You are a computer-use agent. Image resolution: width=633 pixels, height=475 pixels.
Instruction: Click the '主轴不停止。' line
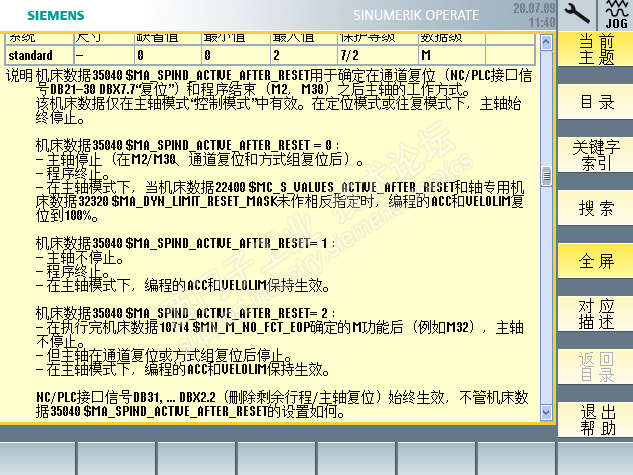(80, 257)
